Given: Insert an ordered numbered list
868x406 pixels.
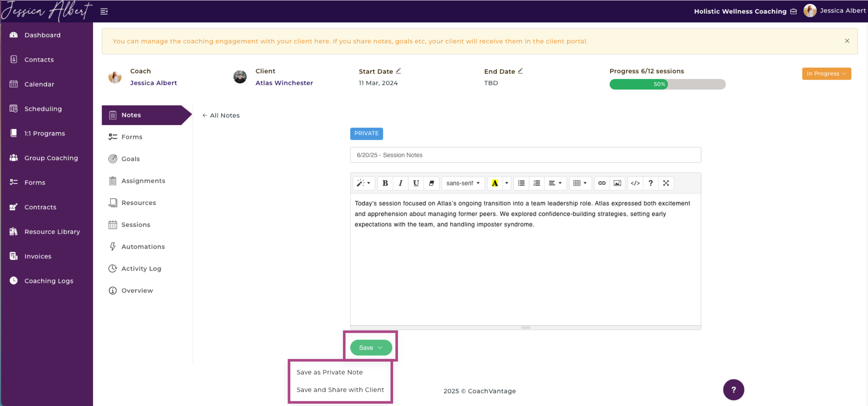Looking at the screenshot, I should [537, 183].
